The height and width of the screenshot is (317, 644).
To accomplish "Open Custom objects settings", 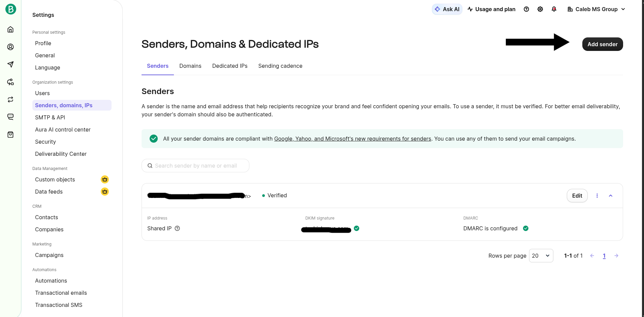I will (x=55, y=179).
